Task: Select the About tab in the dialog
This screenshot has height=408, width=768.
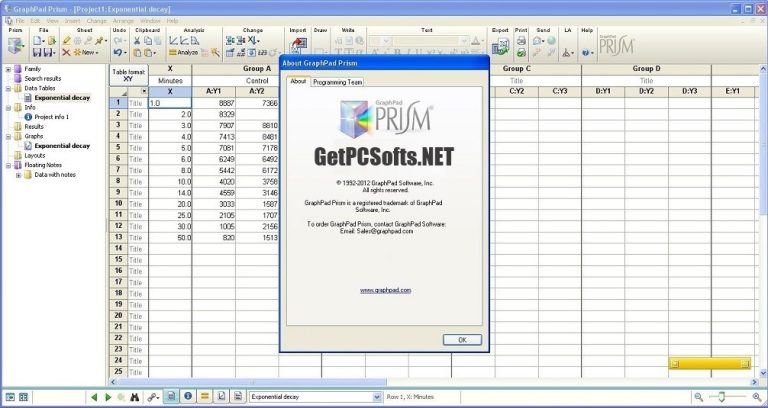Action: point(298,81)
